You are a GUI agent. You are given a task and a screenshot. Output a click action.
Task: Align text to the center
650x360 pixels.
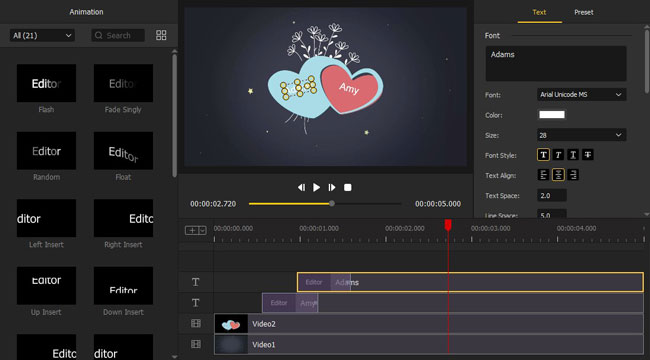(558, 175)
